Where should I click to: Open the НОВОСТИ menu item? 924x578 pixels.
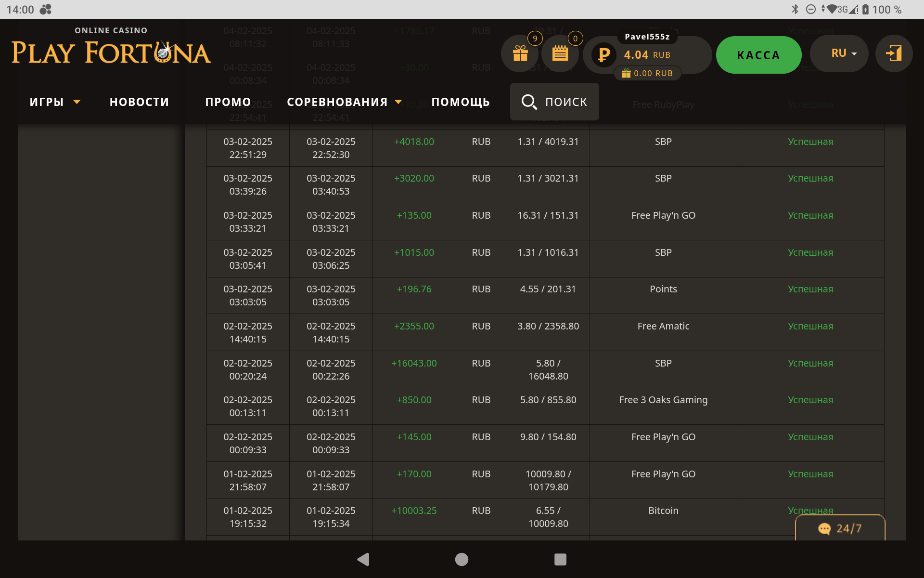(x=139, y=102)
